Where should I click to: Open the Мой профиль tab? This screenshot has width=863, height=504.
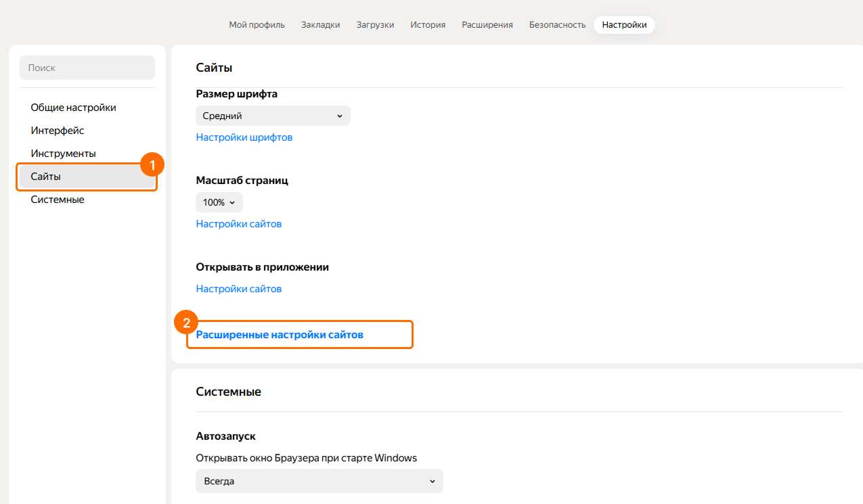257,25
